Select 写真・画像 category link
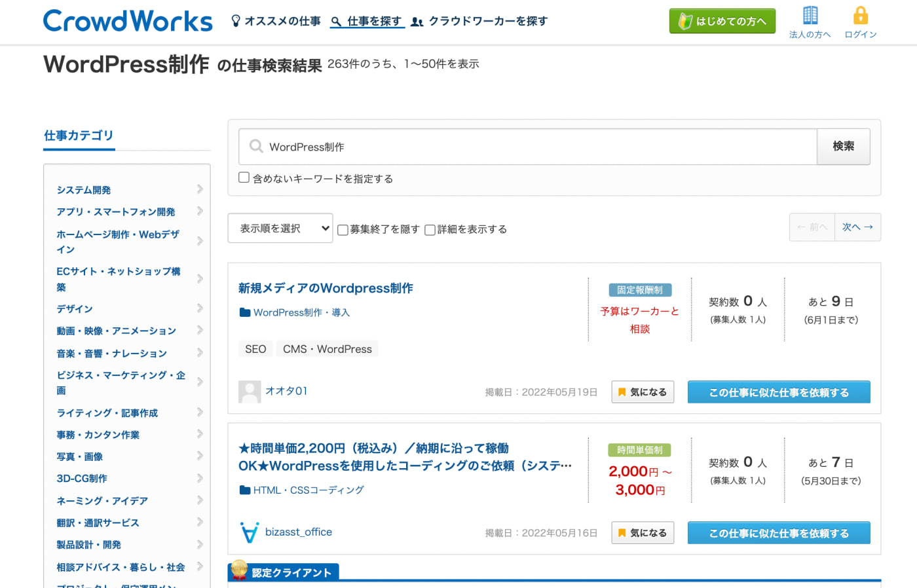917x588 pixels. (80, 456)
